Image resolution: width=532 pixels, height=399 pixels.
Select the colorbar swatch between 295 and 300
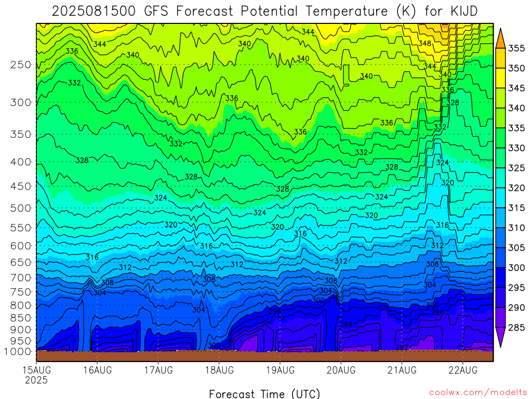pos(500,277)
